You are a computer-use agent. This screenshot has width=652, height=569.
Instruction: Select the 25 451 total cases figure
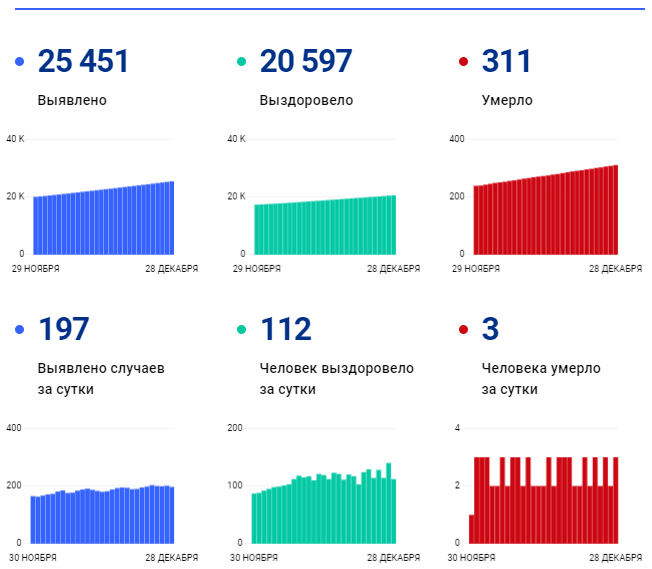click(83, 62)
